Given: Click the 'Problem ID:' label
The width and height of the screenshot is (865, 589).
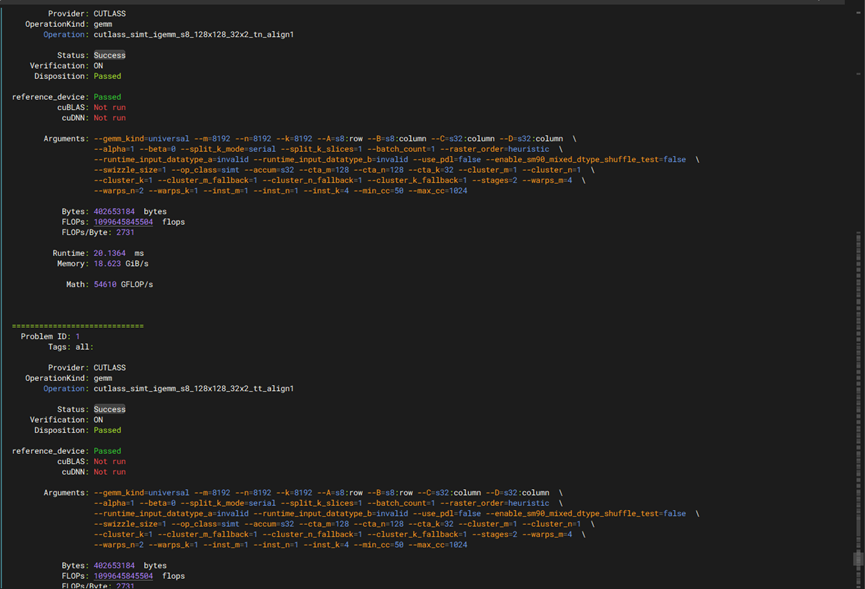Looking at the screenshot, I should pos(45,336).
